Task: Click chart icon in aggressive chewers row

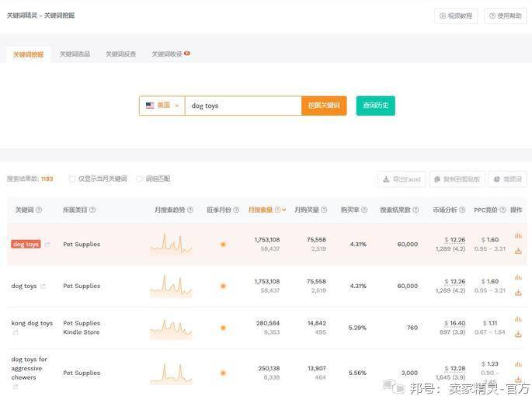Action: click(518, 364)
